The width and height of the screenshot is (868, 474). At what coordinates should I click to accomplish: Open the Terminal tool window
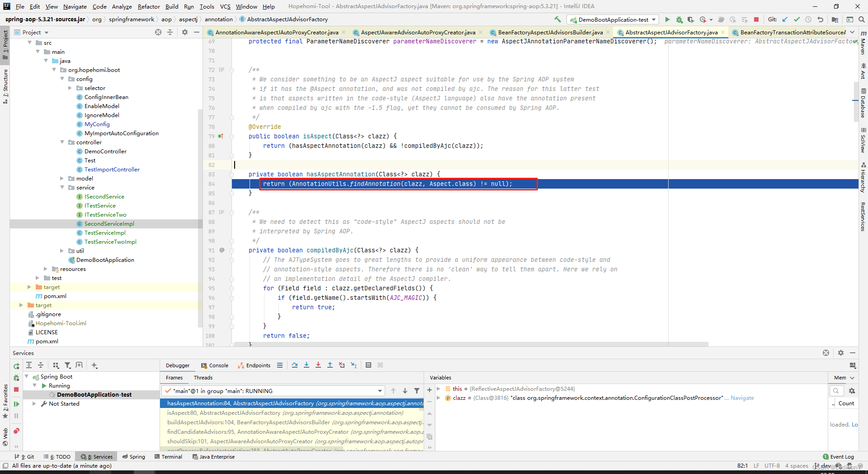pos(168,457)
